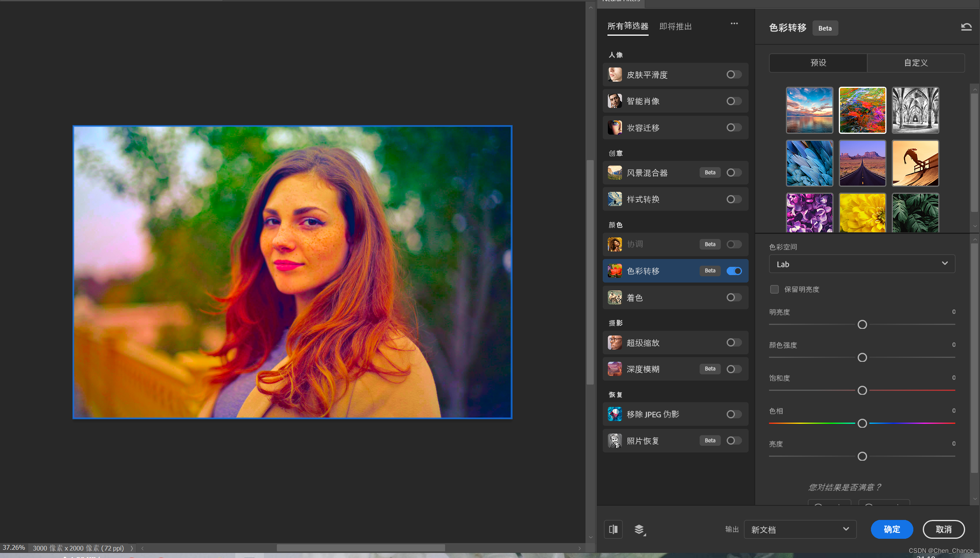This screenshot has height=558, width=980.
Task: Open the Lab color space dropdown
Action: [x=862, y=264]
